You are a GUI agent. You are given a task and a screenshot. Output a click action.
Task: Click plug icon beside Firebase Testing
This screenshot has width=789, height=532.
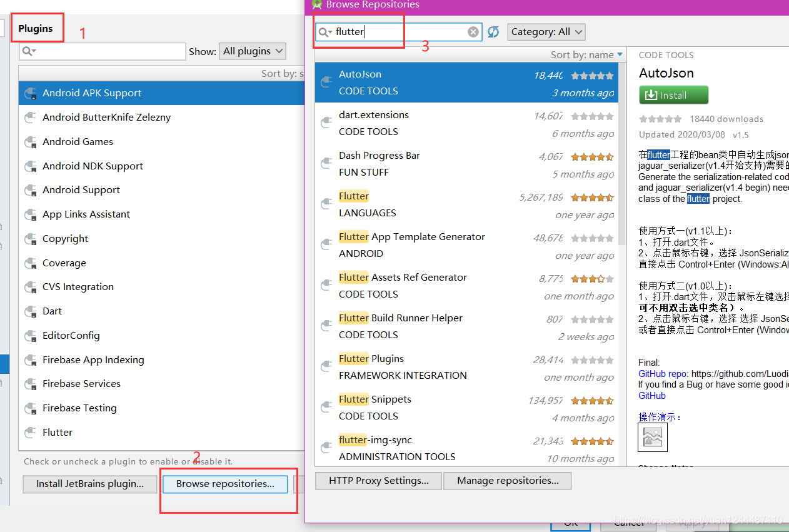tap(31, 408)
